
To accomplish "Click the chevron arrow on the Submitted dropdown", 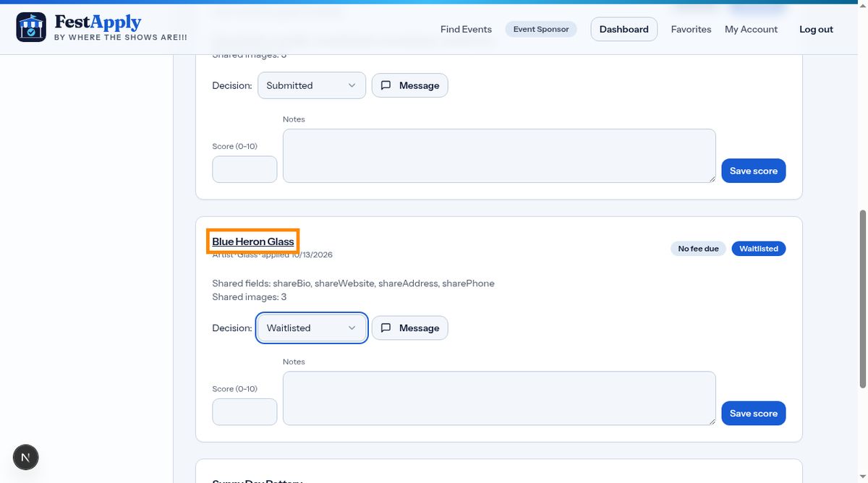I will point(352,85).
